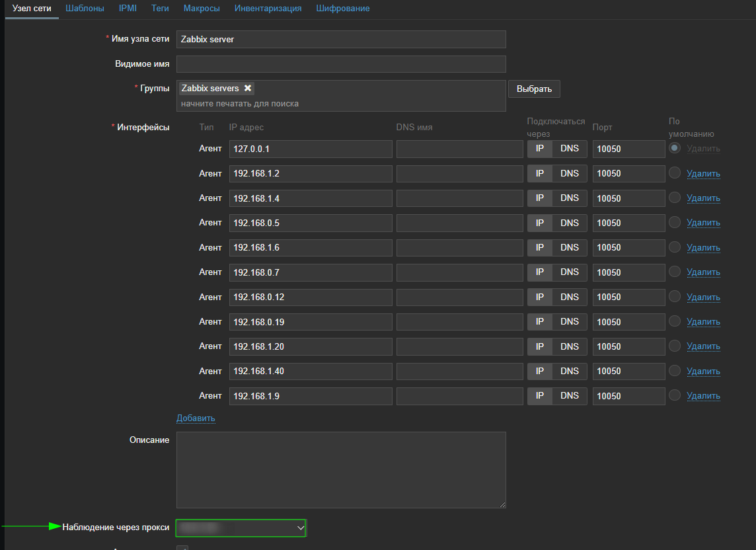
Task: Remove the Zabbix servers group tag
Action: [248, 89]
